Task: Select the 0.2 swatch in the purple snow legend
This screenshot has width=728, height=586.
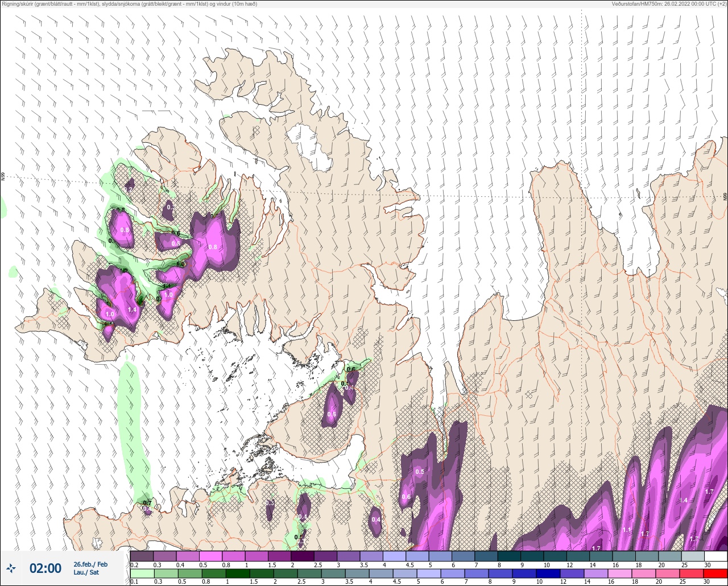Action: (142, 556)
